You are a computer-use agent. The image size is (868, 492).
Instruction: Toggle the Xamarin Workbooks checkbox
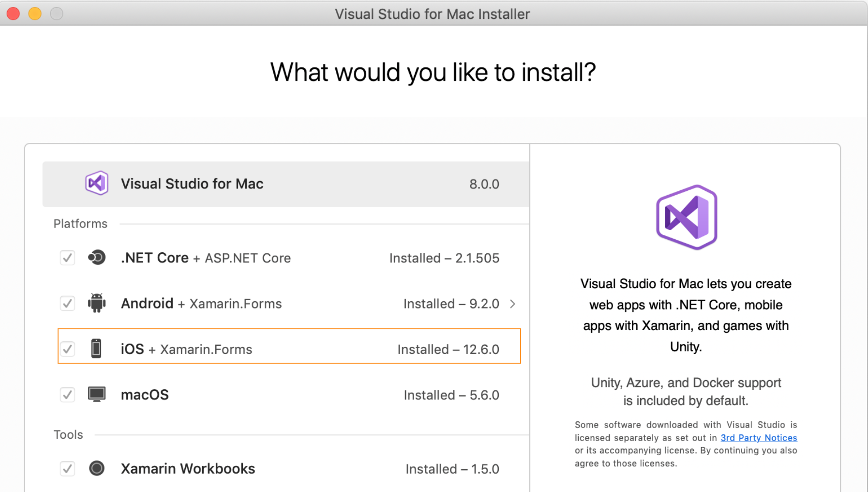[x=67, y=468]
